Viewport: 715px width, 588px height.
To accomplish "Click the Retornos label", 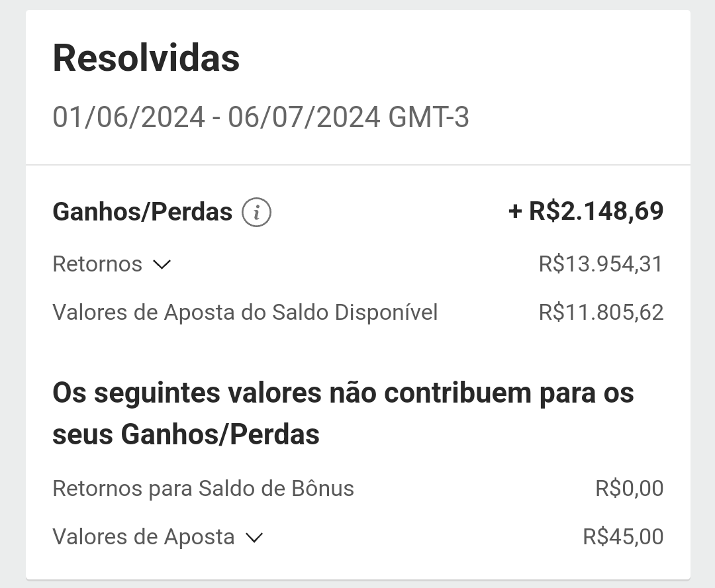I will pos(97,264).
